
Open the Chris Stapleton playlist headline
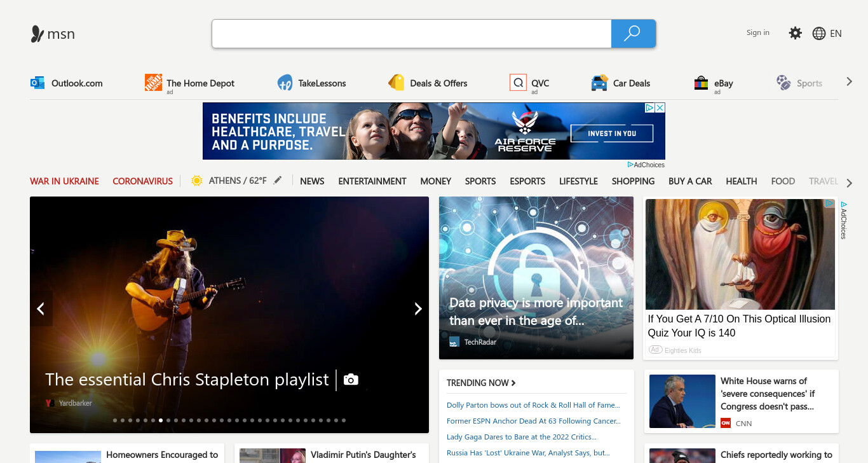pyautogui.click(x=187, y=380)
